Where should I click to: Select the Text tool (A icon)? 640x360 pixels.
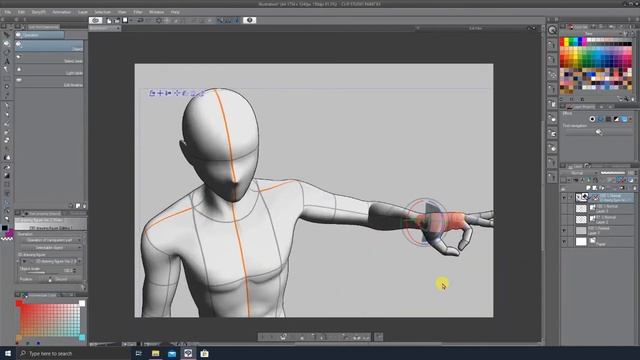pos(7,61)
